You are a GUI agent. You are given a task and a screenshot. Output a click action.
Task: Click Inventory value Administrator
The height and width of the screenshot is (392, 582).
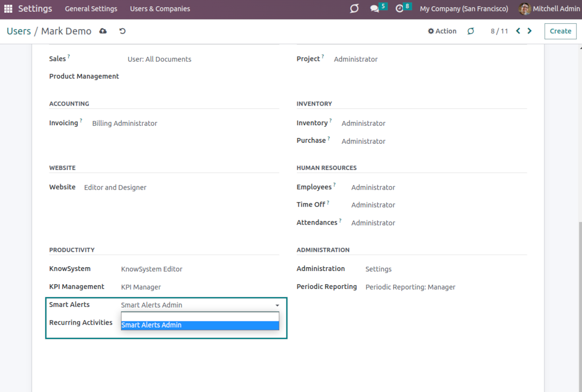pos(364,123)
